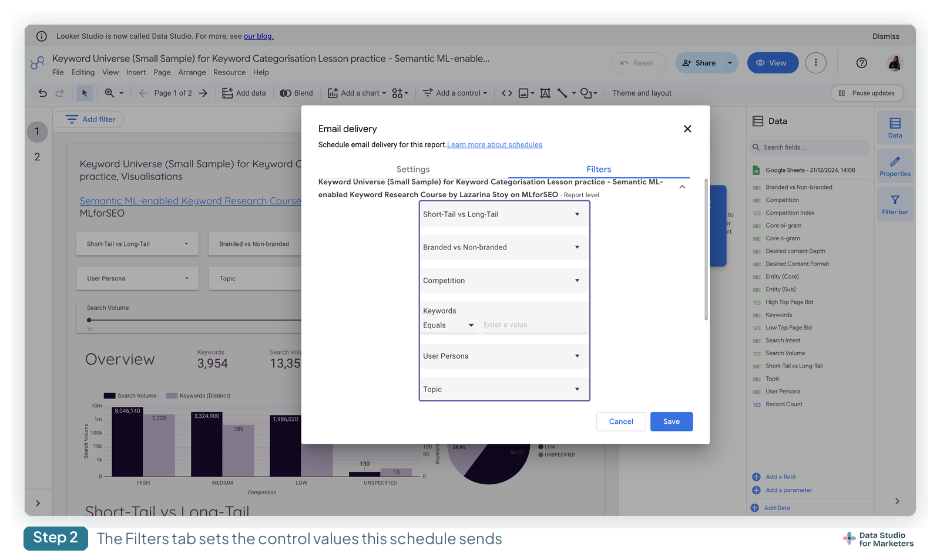Expand Branded vs Non-branded dropdown in dialog

504,247
